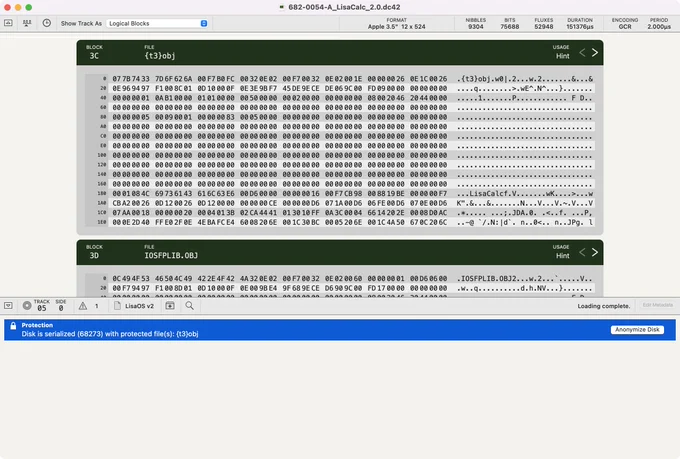Click the Hint usage label of block 3C
The image size is (680, 459).
[562, 56]
